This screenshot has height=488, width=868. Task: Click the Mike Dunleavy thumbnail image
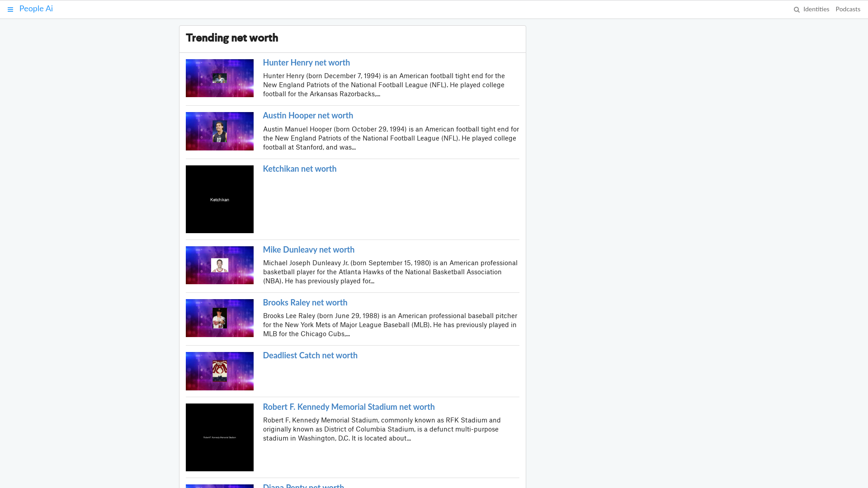pos(220,265)
